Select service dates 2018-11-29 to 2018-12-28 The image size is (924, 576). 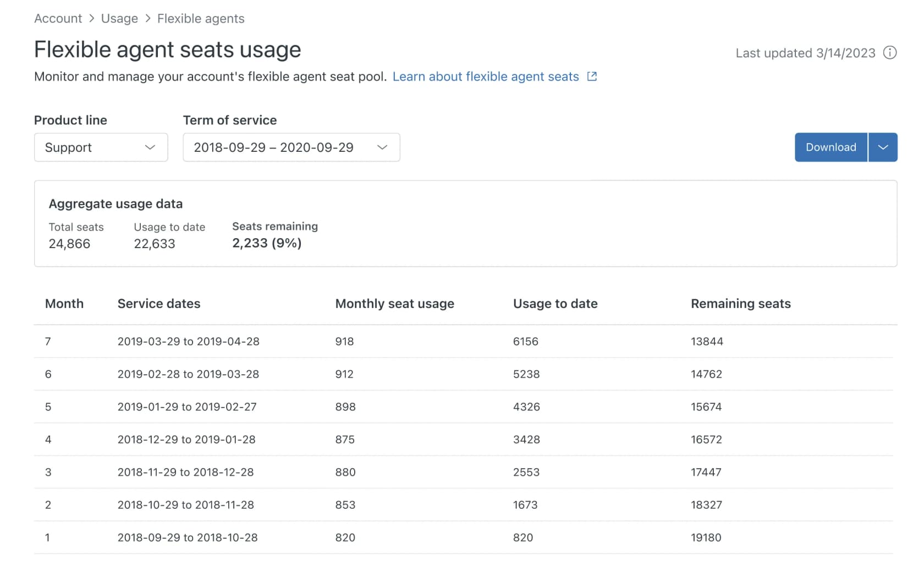point(186,472)
